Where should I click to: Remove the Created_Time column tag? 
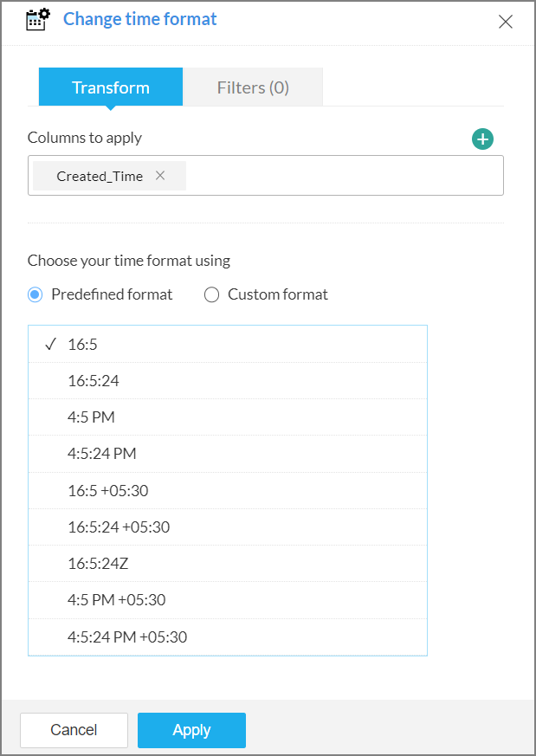(160, 176)
